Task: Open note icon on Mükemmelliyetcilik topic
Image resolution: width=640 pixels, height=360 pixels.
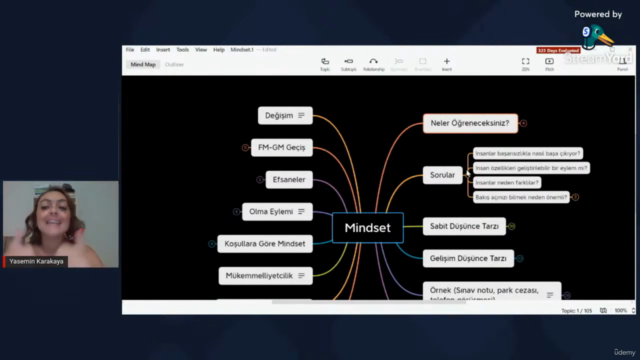Action: tap(301, 276)
